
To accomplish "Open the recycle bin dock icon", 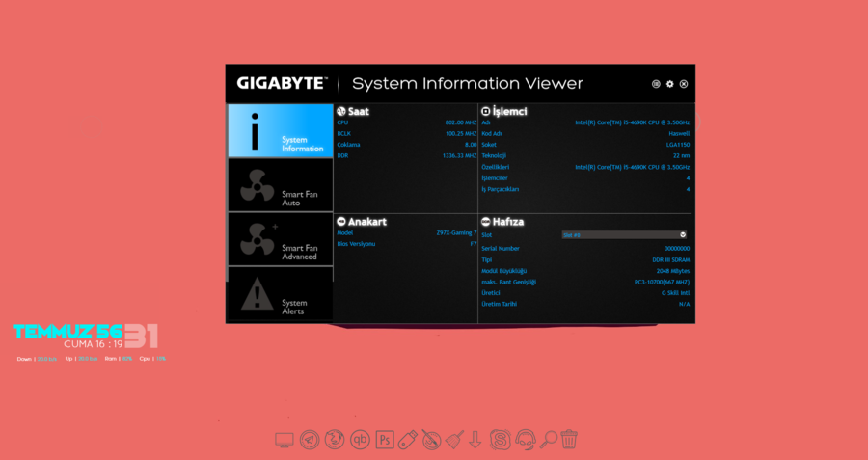I will pos(569,440).
